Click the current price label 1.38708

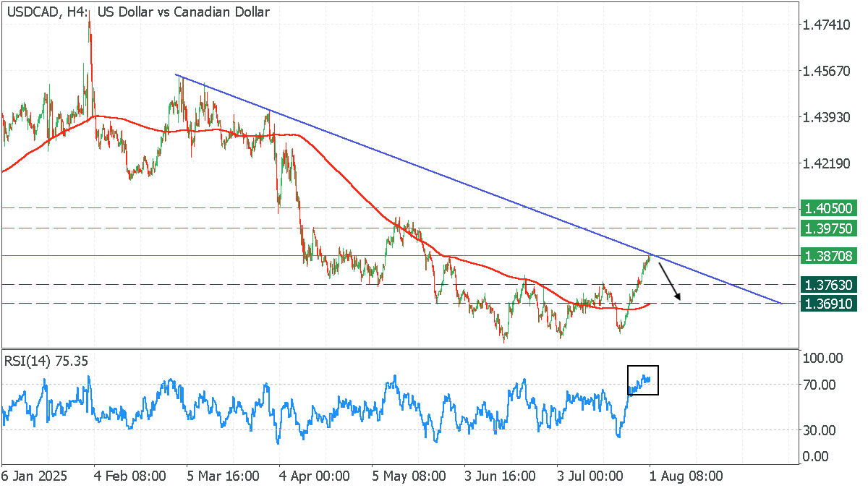tap(829, 256)
